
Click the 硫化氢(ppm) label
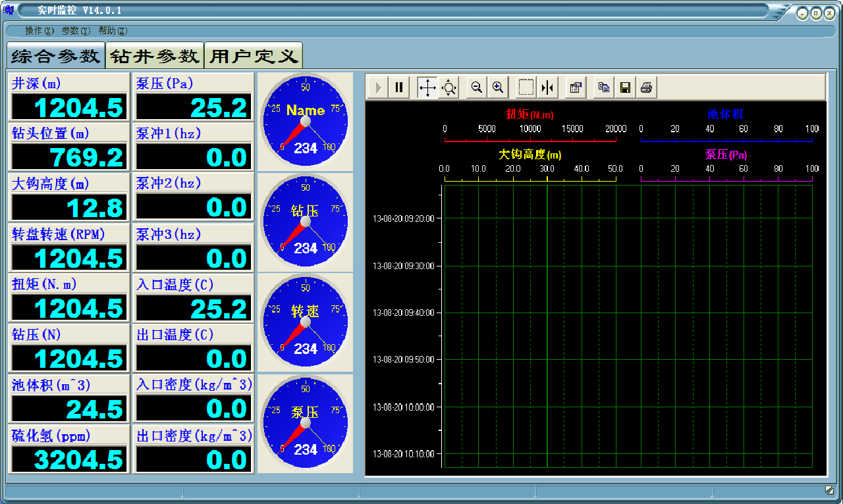51,436
